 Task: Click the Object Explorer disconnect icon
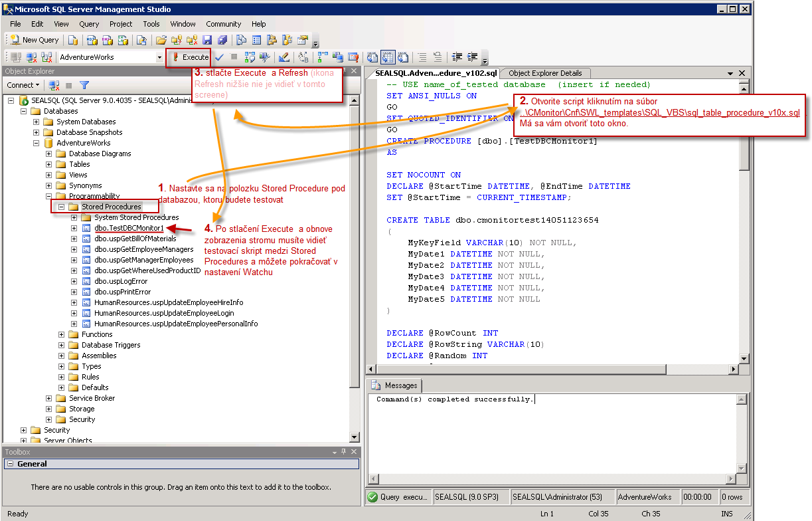click(54, 85)
